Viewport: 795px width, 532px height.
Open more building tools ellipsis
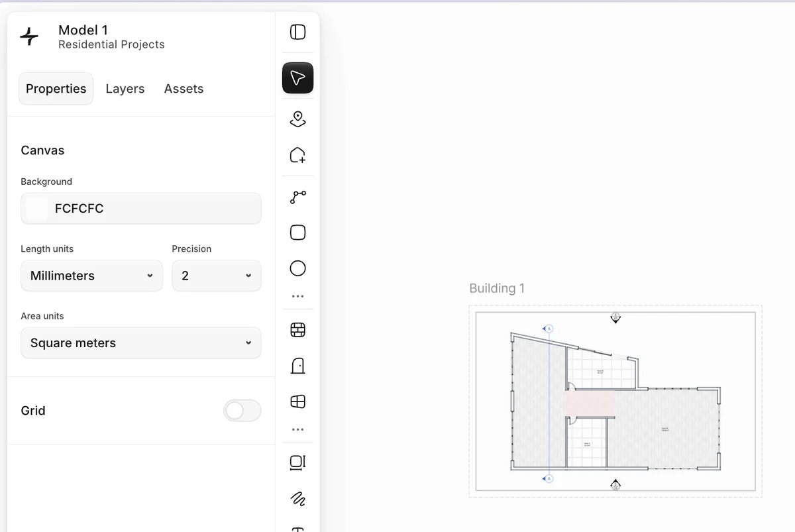pyautogui.click(x=298, y=430)
